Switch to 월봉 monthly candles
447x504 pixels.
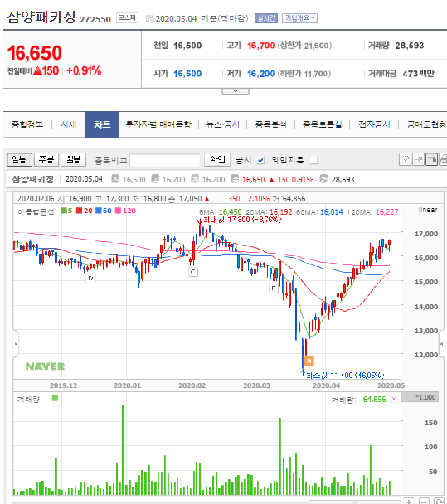[73, 159]
